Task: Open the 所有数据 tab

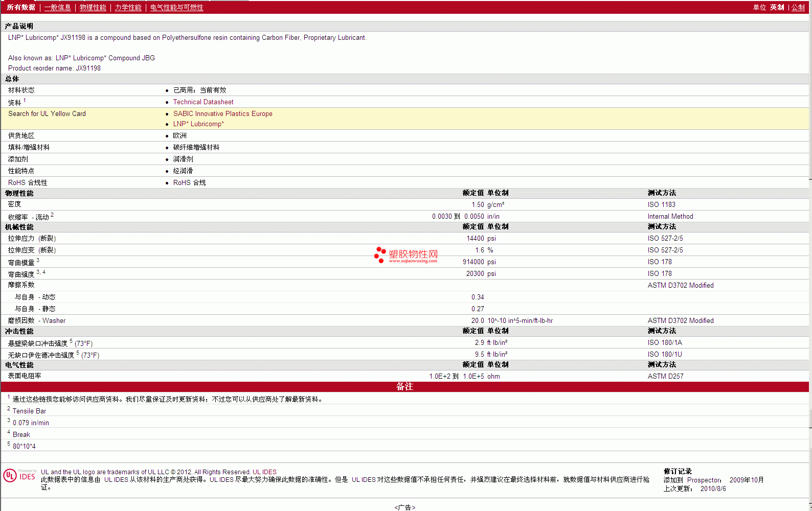Action: point(21,7)
